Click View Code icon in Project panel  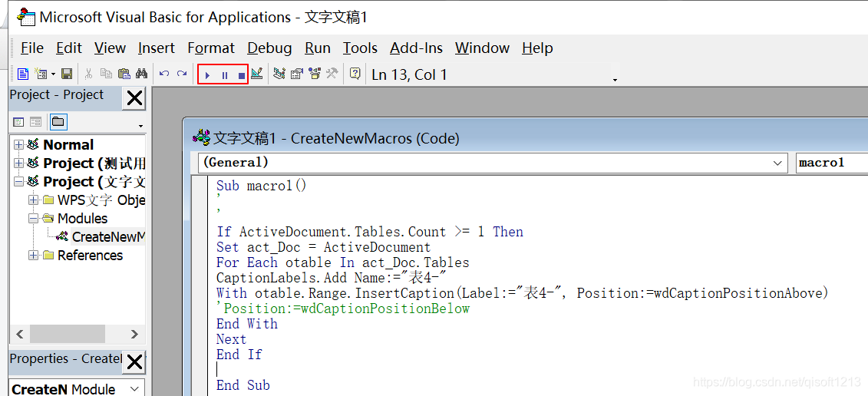pos(19,121)
